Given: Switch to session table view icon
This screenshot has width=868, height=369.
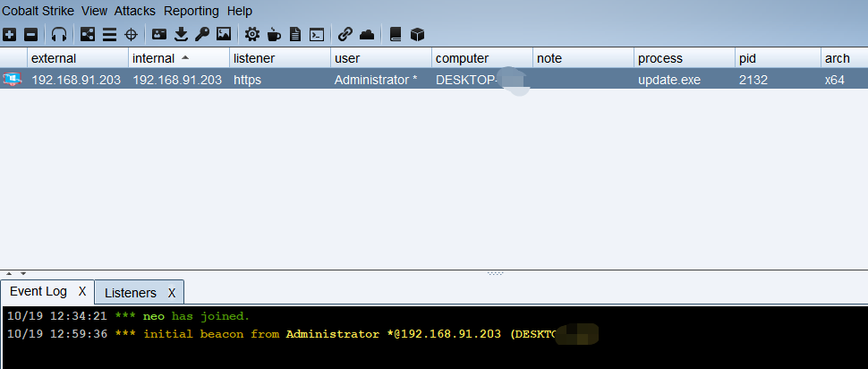Looking at the screenshot, I should coord(109,35).
